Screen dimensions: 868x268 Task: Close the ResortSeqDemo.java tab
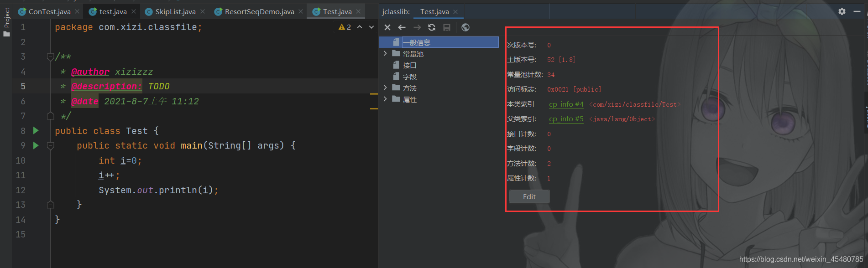[x=301, y=11]
